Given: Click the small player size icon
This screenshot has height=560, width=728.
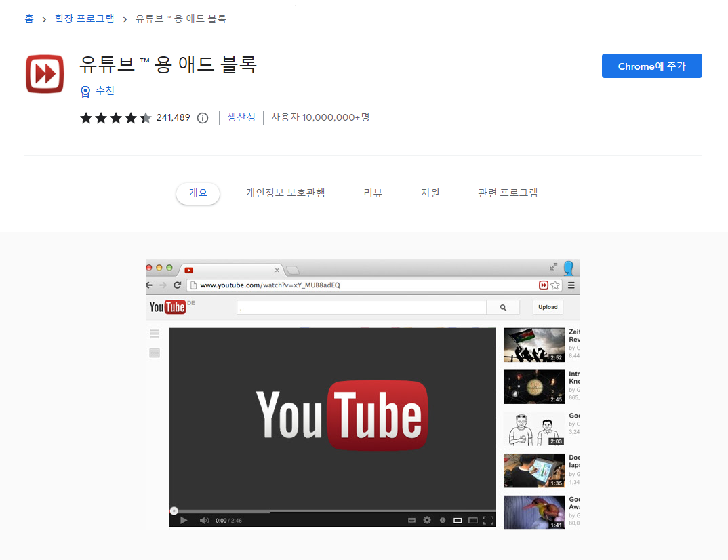Looking at the screenshot, I should pyautogui.click(x=458, y=520).
